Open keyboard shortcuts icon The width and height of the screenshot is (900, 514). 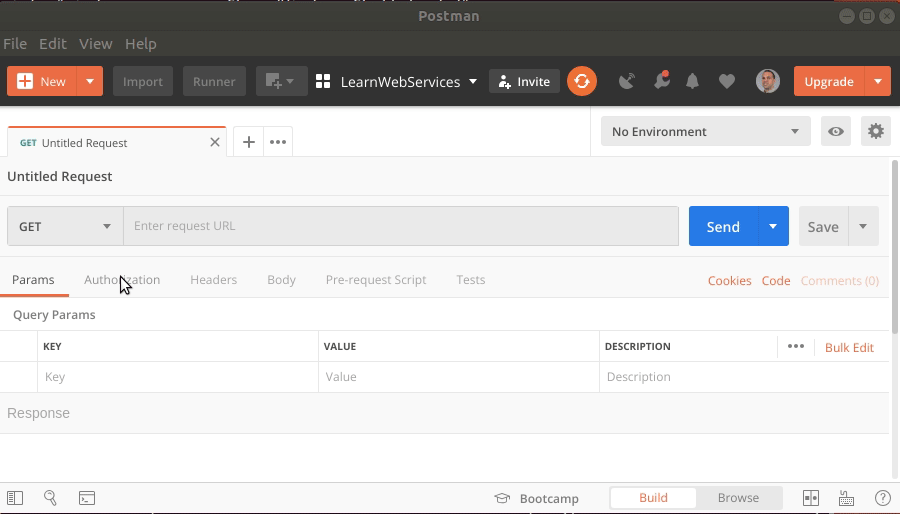tap(847, 498)
